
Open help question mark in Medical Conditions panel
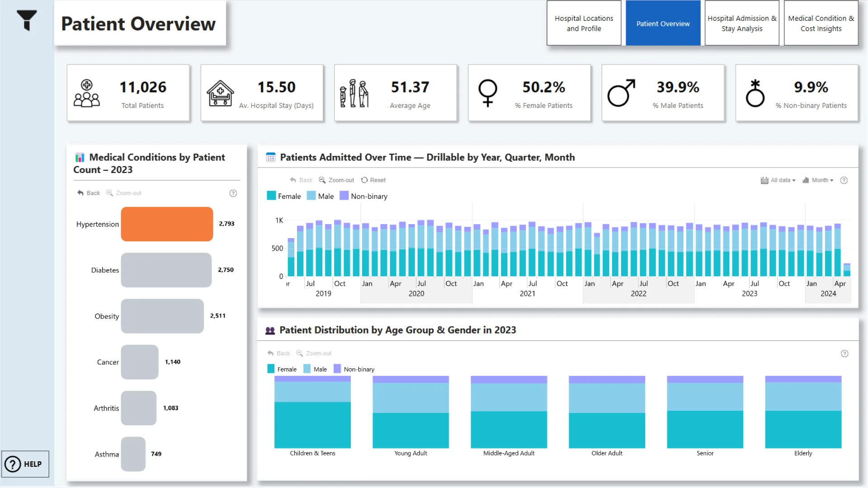(233, 193)
